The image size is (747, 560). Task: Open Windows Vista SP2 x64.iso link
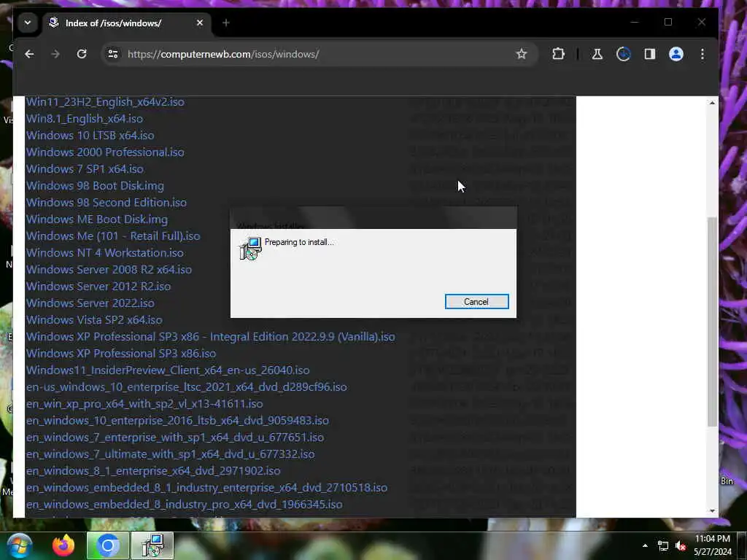click(x=94, y=319)
